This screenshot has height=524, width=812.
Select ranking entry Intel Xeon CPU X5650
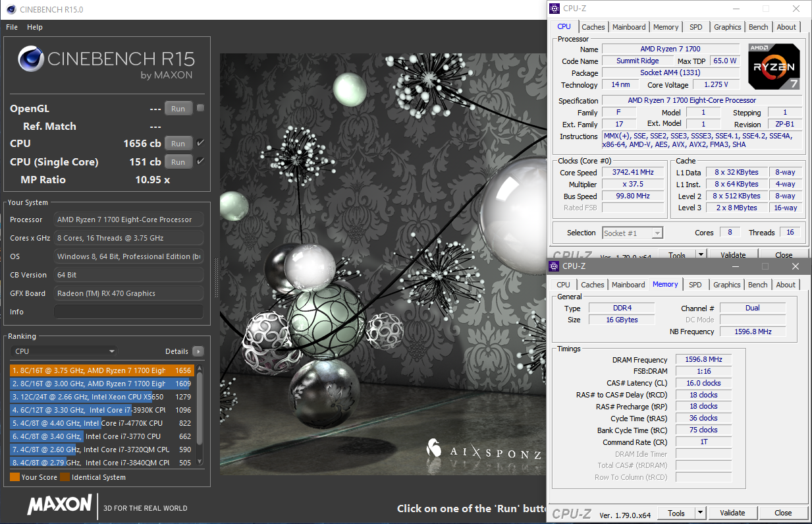click(101, 397)
